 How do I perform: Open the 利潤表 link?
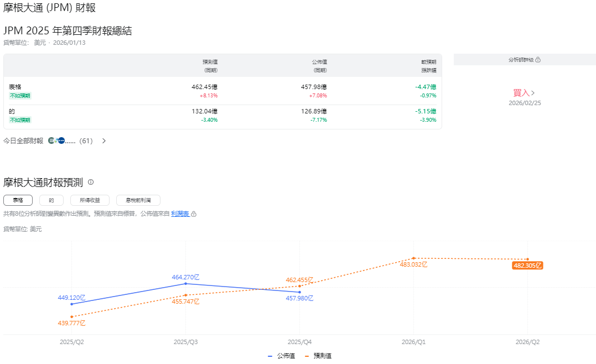180,214
